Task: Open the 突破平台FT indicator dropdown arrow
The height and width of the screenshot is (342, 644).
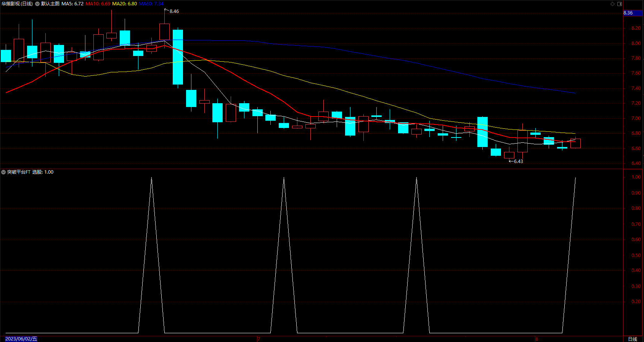Action: pyautogui.click(x=3, y=172)
